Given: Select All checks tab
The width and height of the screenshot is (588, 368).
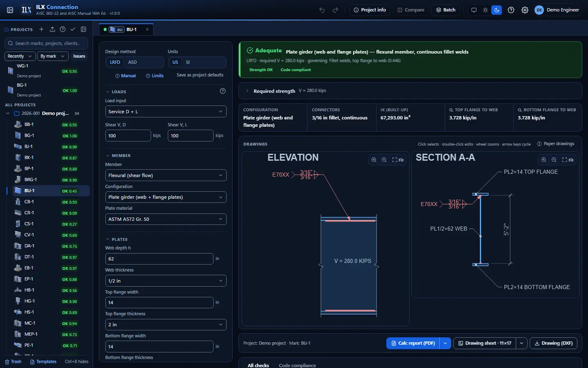Looking at the screenshot, I should (x=258, y=365).
